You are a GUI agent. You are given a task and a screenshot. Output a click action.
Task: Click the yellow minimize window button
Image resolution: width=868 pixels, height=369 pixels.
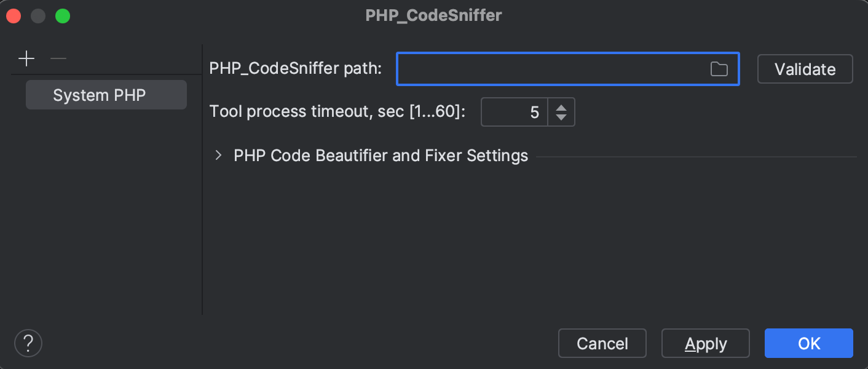click(x=38, y=16)
